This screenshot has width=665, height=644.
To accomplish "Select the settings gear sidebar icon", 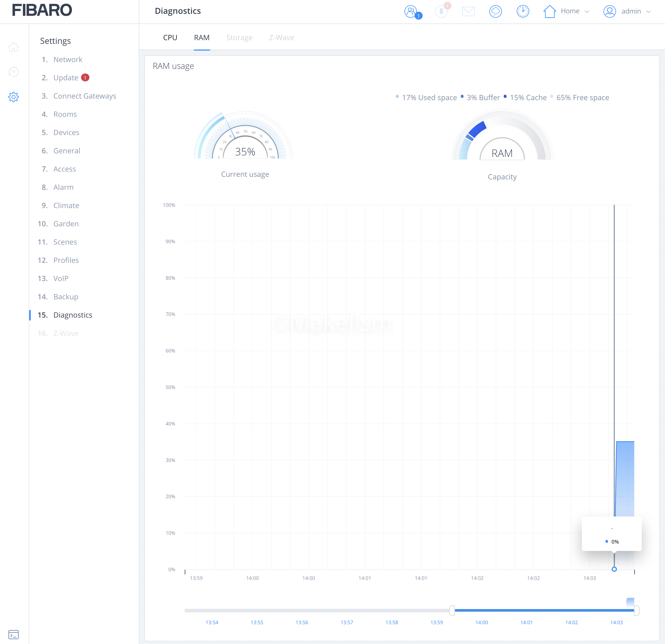I will click(14, 97).
